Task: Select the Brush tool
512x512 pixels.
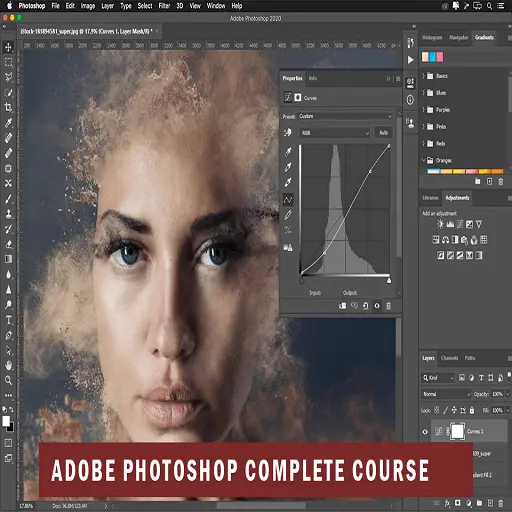Action: tap(8, 199)
